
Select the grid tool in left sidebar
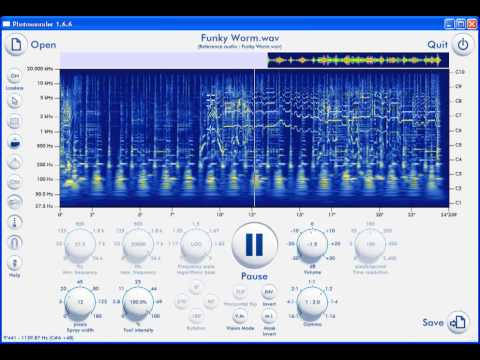coord(15,122)
